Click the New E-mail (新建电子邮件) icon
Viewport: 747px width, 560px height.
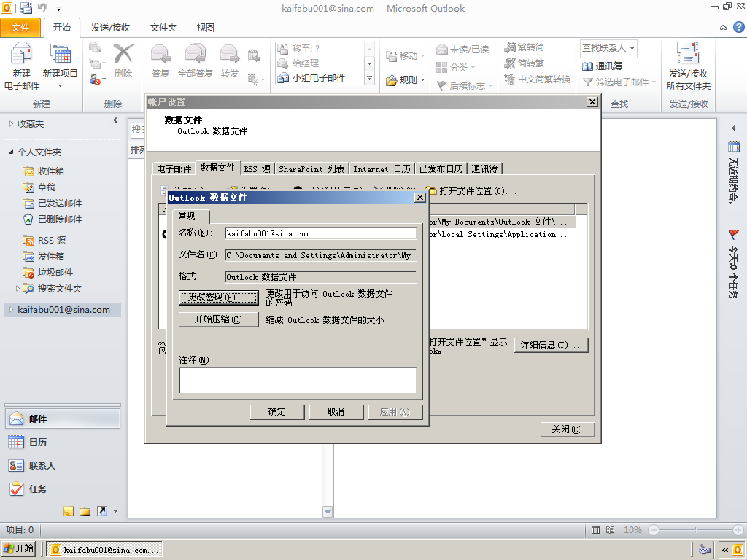21,53
